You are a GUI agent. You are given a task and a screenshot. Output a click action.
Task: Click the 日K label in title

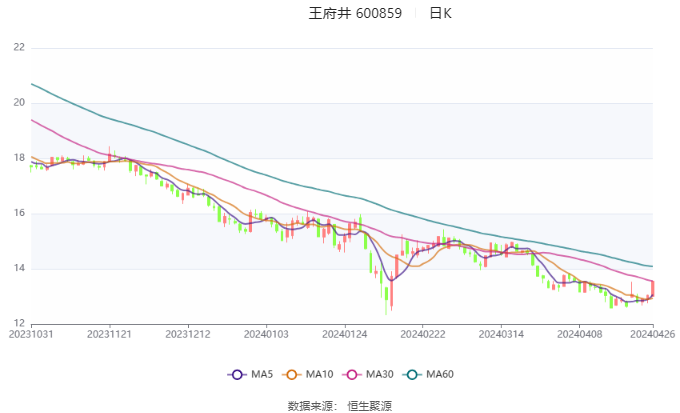[441, 13]
